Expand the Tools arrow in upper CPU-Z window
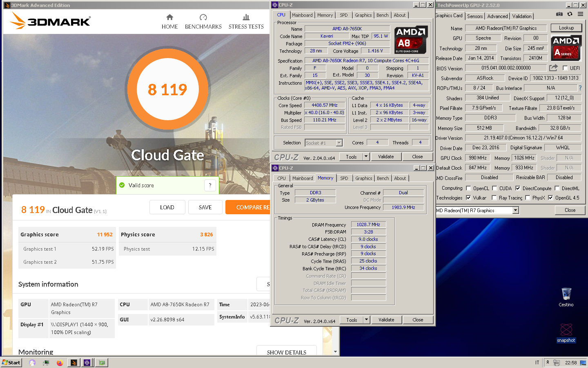Screen dimensions: 588x368 coord(366,157)
